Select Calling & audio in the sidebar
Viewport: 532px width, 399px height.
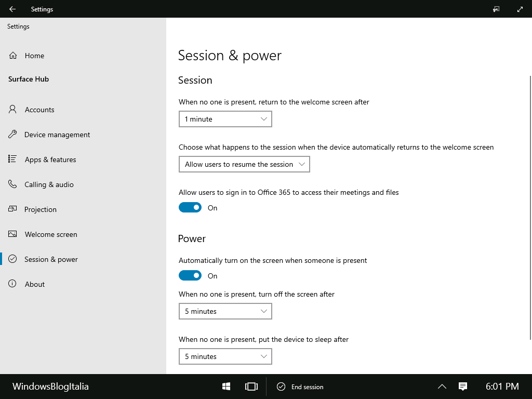[83, 184]
